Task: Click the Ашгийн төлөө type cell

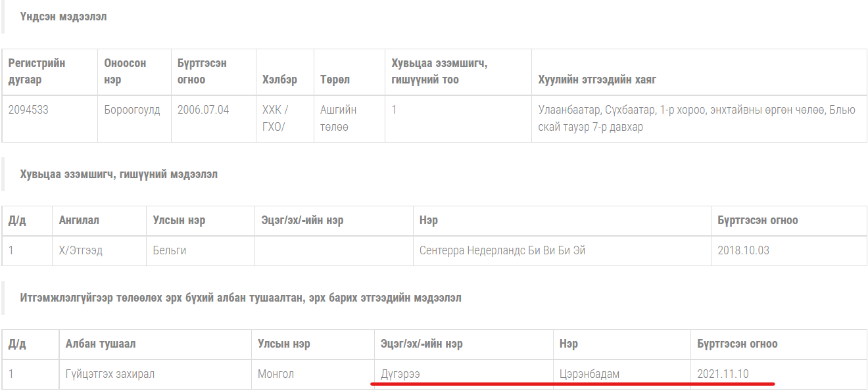Action: pos(338,118)
